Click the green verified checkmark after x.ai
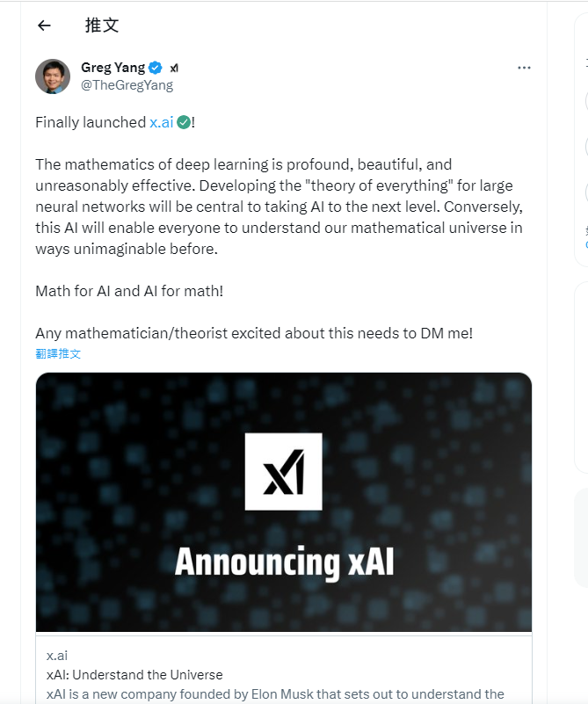This screenshot has height=704, width=588. [184, 122]
